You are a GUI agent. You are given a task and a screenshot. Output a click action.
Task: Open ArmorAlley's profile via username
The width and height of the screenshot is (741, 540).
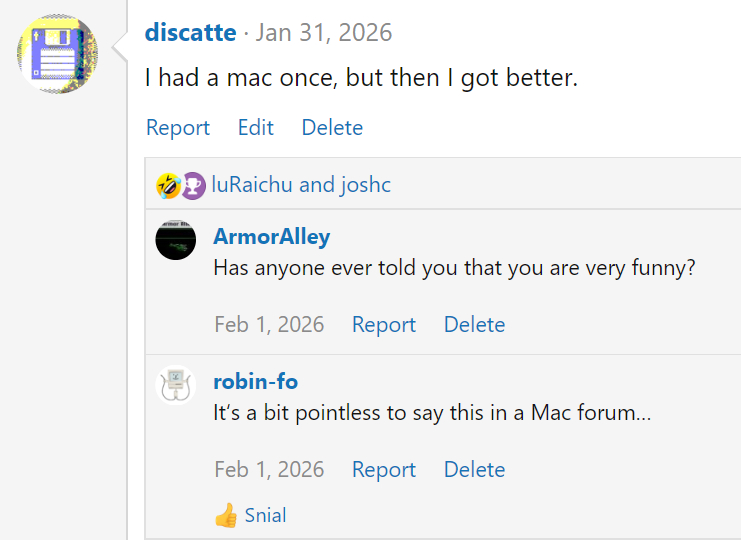click(272, 237)
